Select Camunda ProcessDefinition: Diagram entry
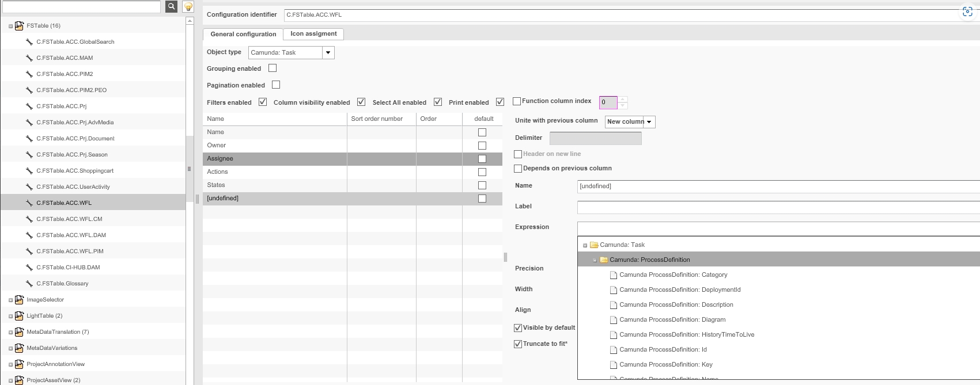The height and width of the screenshot is (385, 980). coord(672,320)
